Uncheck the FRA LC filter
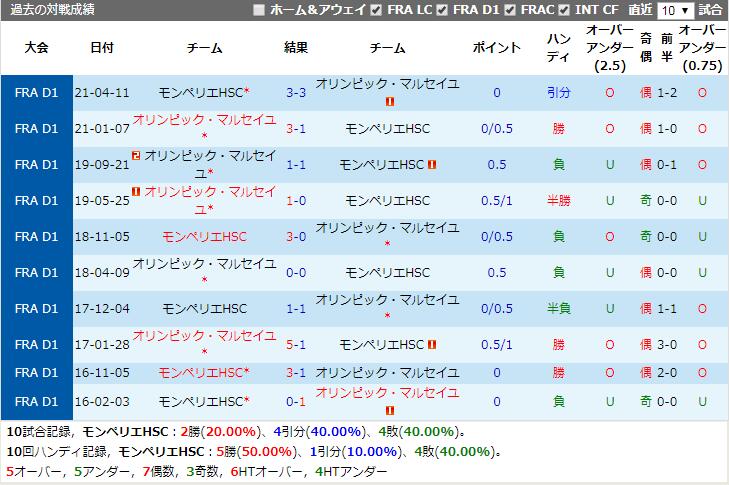 (x=376, y=10)
